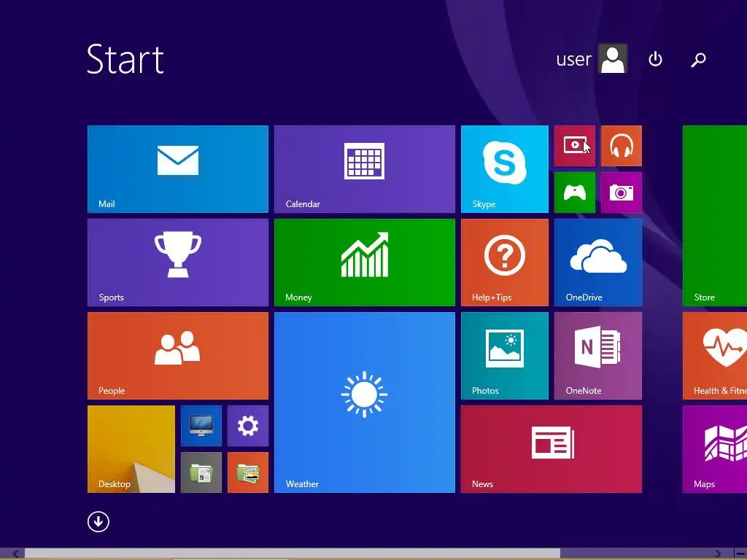Open the PC settings gear tile

(248, 426)
